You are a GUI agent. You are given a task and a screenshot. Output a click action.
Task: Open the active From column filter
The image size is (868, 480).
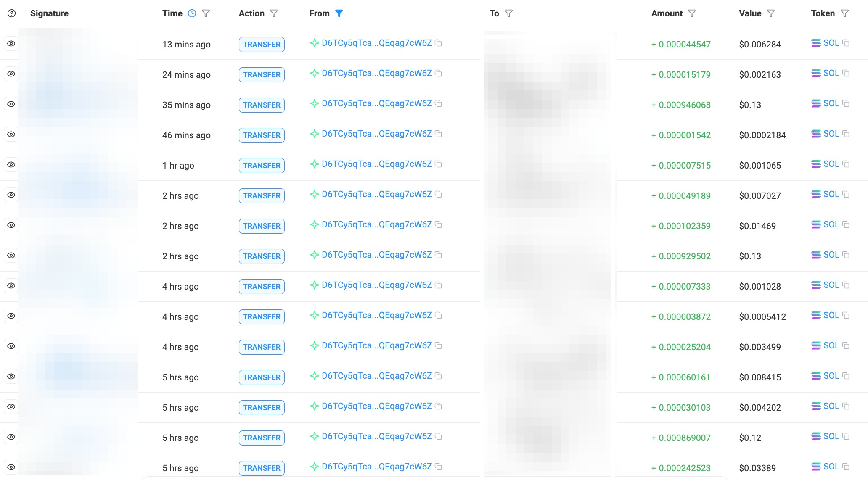(339, 13)
